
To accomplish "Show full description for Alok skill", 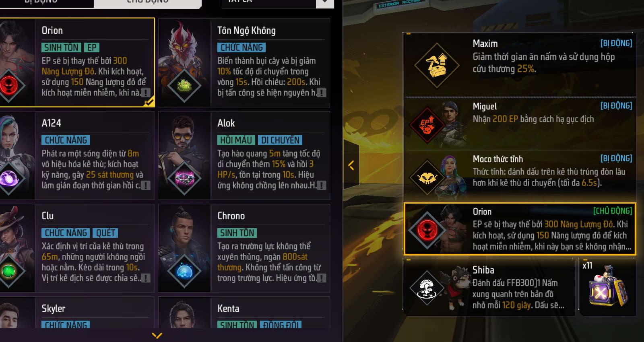I will click(322, 185).
